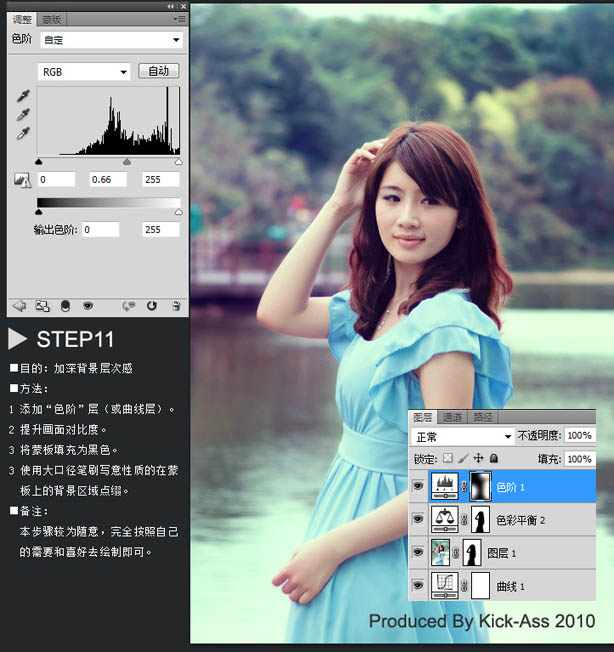Click the trash icon in adjustments panel
This screenshot has width=614, height=652.
(176, 305)
